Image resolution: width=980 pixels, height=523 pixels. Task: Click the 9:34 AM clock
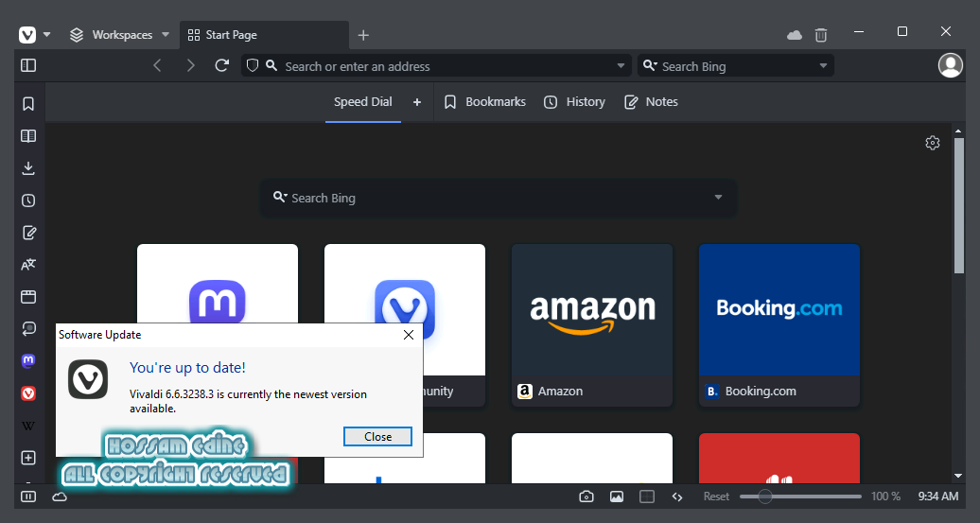click(937, 497)
